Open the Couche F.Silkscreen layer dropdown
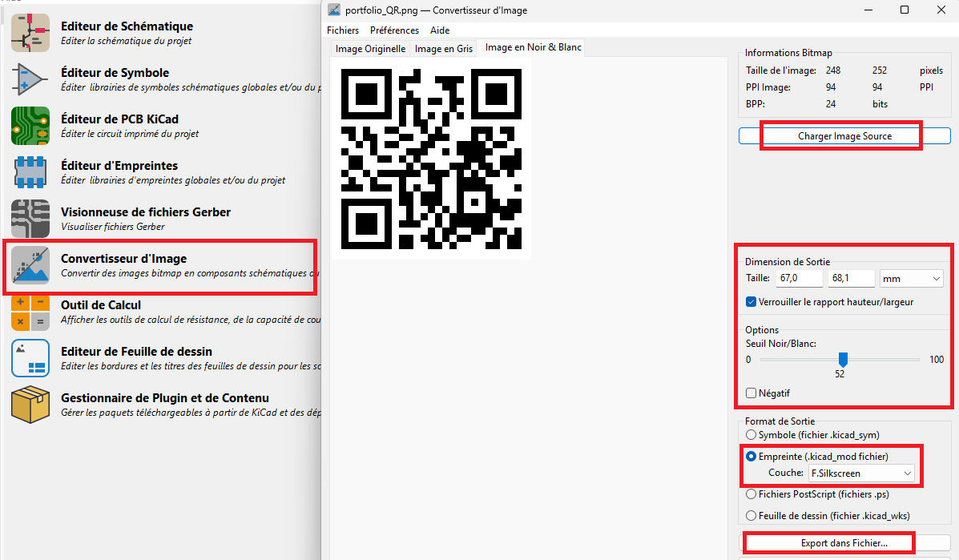959x560 pixels. (x=861, y=473)
